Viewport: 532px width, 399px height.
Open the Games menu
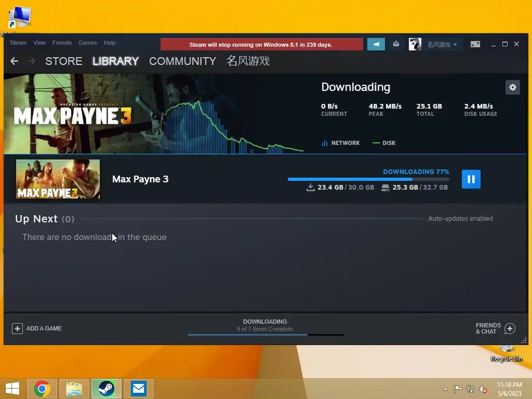(x=87, y=43)
